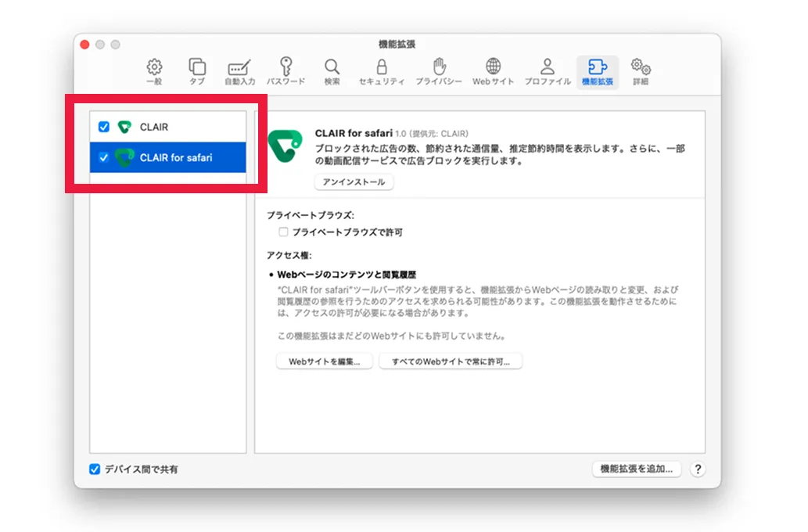Screen dimensions: 808x532
Task: Enable プライベートブラウズで許可 checkbox
Action: 283,232
